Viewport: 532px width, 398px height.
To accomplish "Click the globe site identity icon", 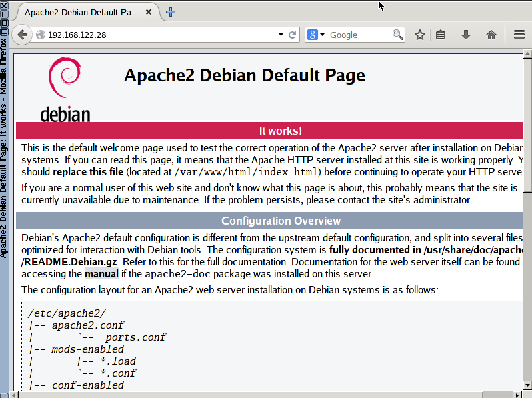I will (x=41, y=35).
